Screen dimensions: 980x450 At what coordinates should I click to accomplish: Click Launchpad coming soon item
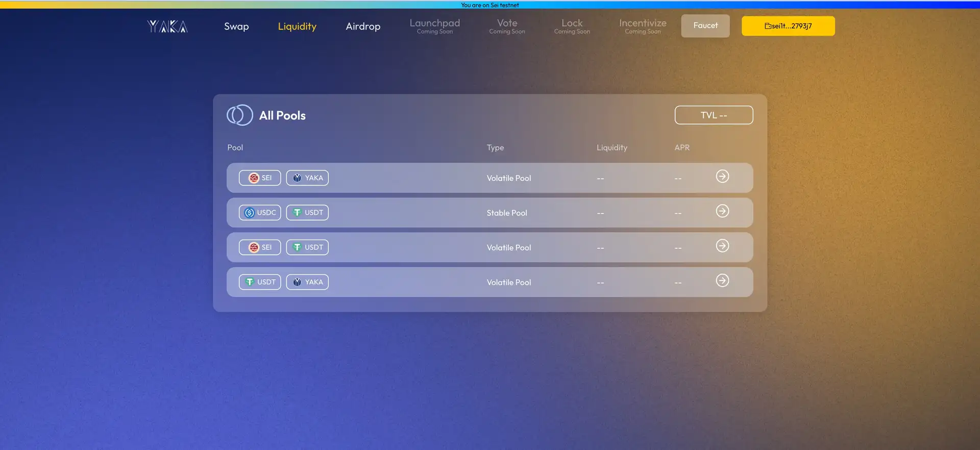pyautogui.click(x=435, y=26)
